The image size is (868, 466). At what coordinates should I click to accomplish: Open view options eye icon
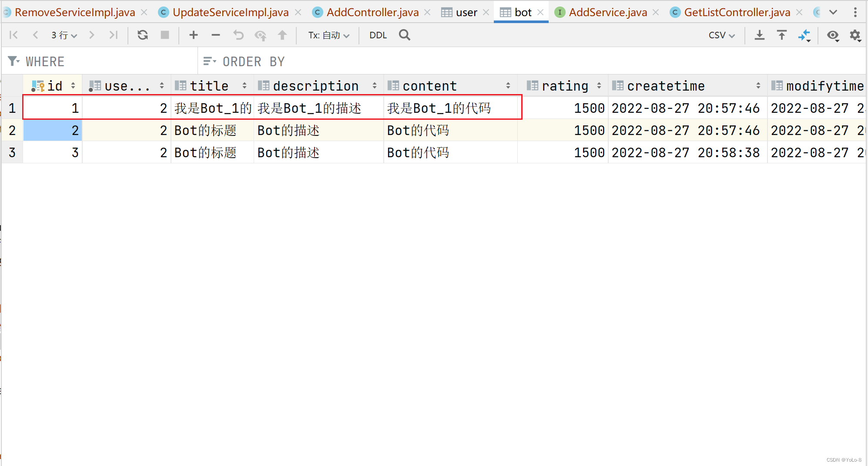833,35
